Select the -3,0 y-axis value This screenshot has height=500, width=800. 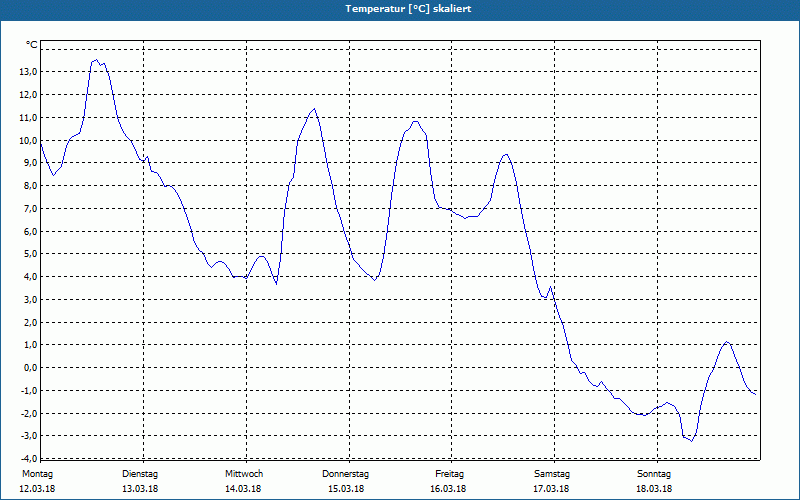point(29,436)
